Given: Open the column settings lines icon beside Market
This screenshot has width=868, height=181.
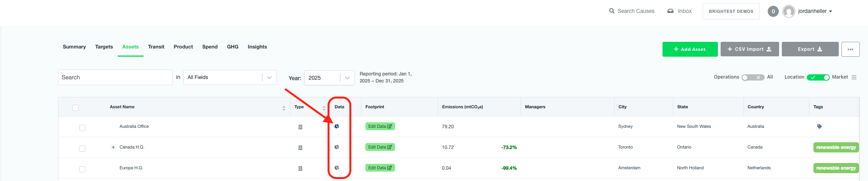Looking at the screenshot, I should point(854,77).
